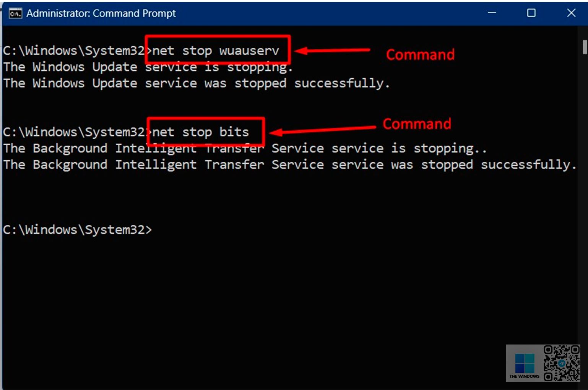Click the QR code in the watermark
The width and height of the screenshot is (588, 390).
[562, 363]
